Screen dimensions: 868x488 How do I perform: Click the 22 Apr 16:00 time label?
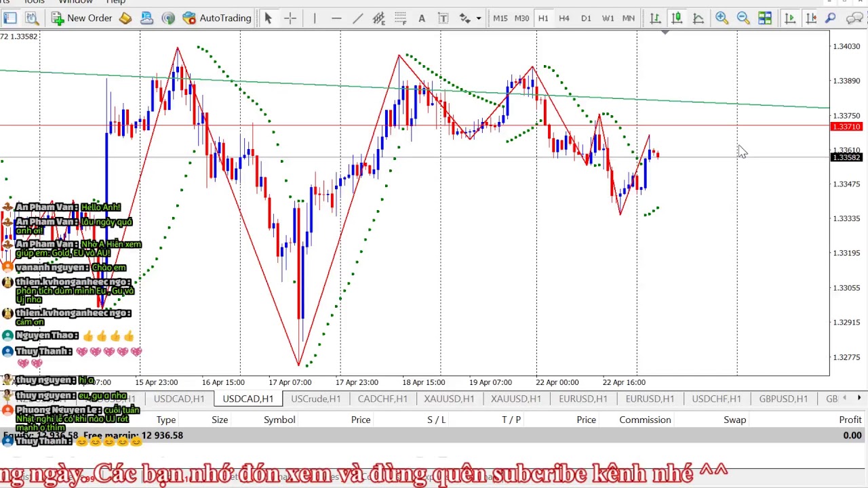pyautogui.click(x=625, y=382)
